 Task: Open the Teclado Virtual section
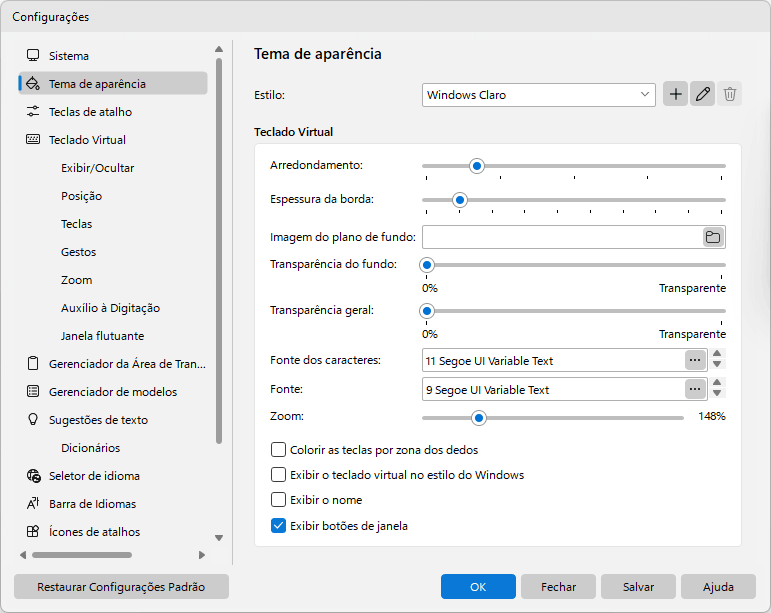[x=113, y=140]
